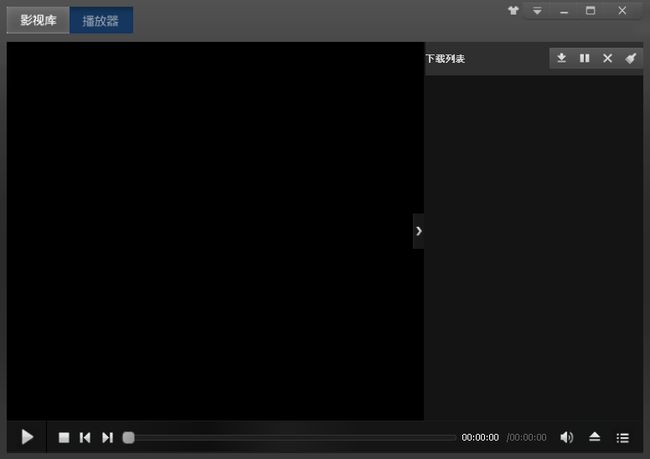Screen dimensions: 650x459
Task: Select the 播放器 tab
Action: click(101, 20)
